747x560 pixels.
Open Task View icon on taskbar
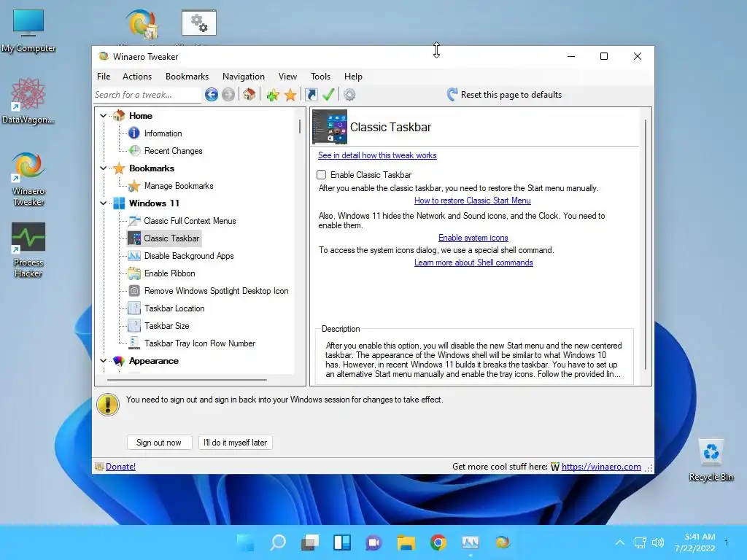click(x=310, y=542)
